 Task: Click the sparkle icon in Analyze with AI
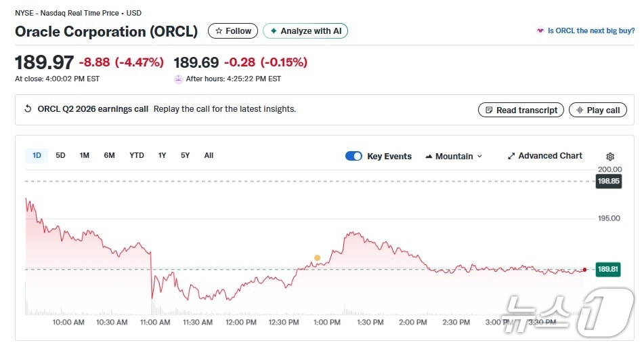click(274, 31)
